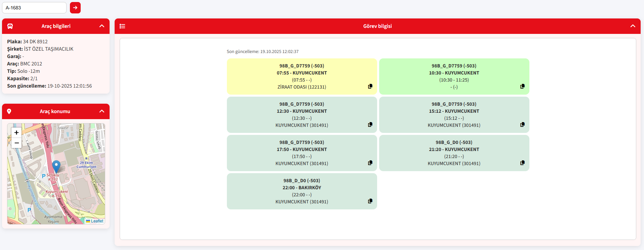This screenshot has width=644, height=250.
Task: Copy the 10:30 KUYUMCUKENT task info
Action: point(522,86)
